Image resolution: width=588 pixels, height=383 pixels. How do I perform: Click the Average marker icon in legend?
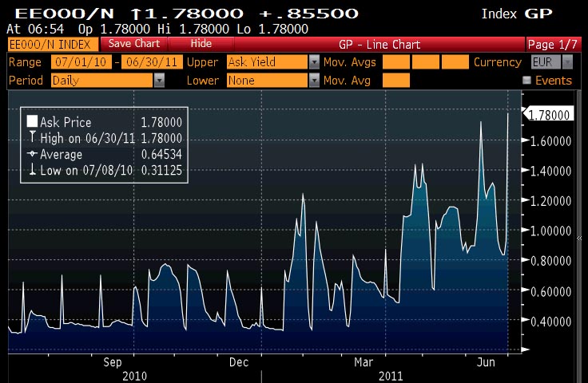pyautogui.click(x=32, y=153)
